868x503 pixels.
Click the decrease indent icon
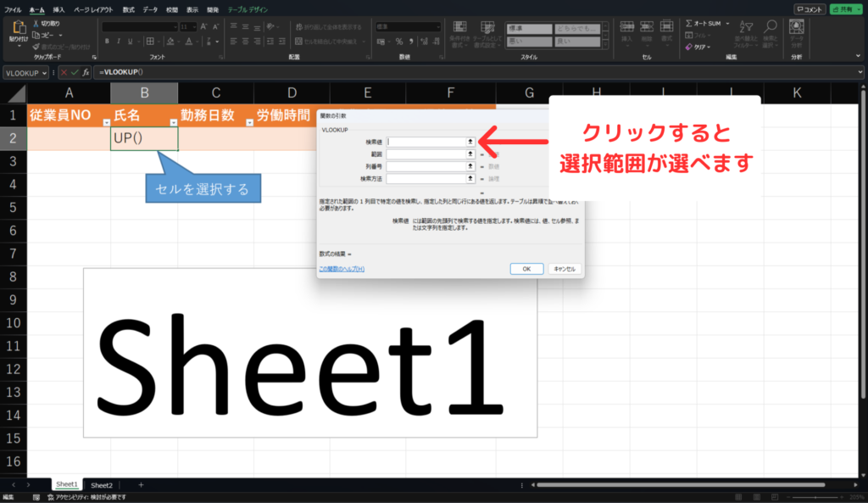tap(270, 41)
